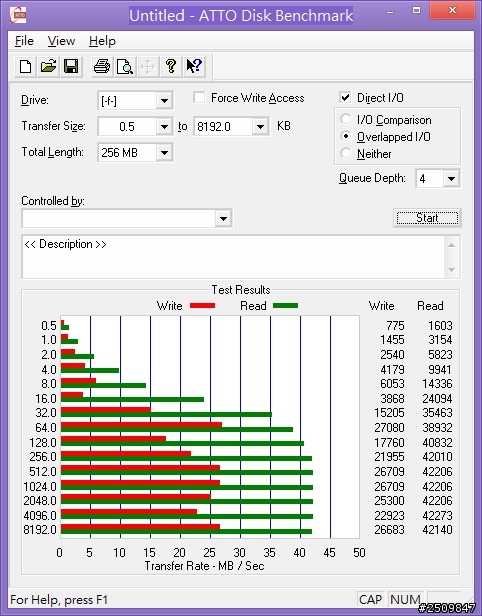Print results using the printer icon

pyautogui.click(x=102, y=66)
